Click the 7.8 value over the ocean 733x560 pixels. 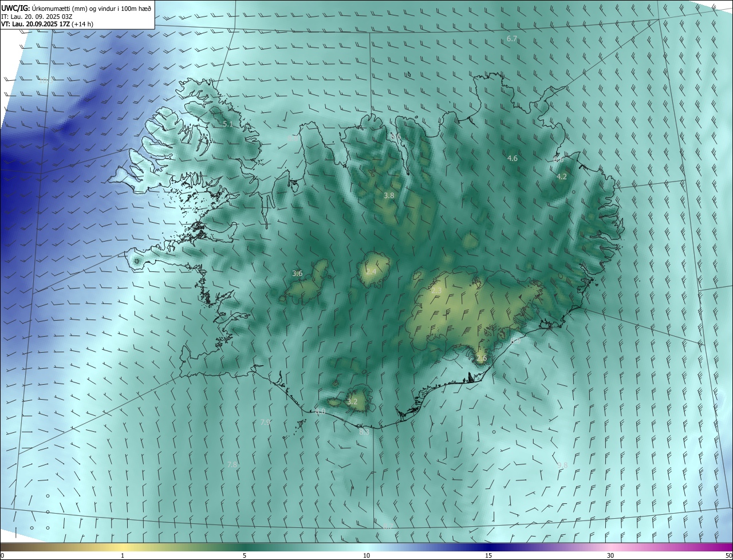(x=232, y=464)
